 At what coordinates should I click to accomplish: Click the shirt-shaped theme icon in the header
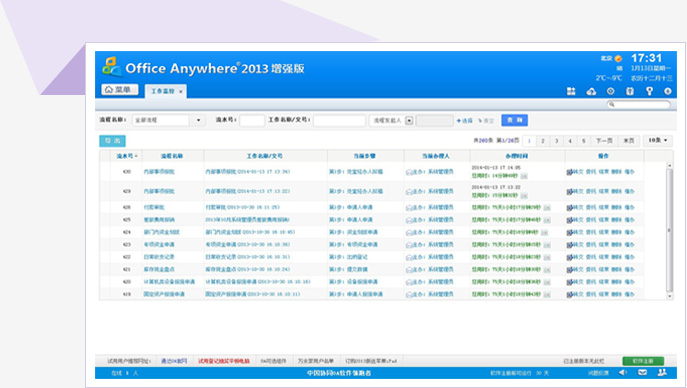(x=630, y=91)
